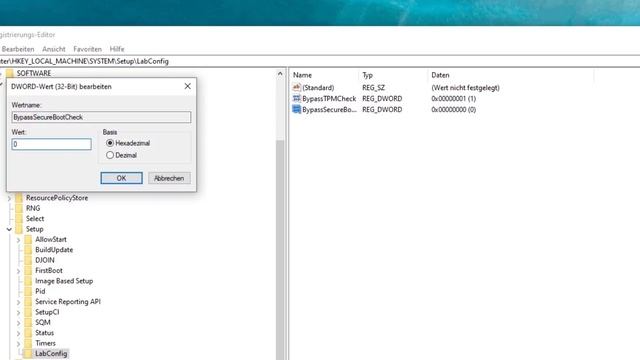This screenshot has height=360, width=640.
Task: Close the DWORD edit dialog
Action: point(187,86)
